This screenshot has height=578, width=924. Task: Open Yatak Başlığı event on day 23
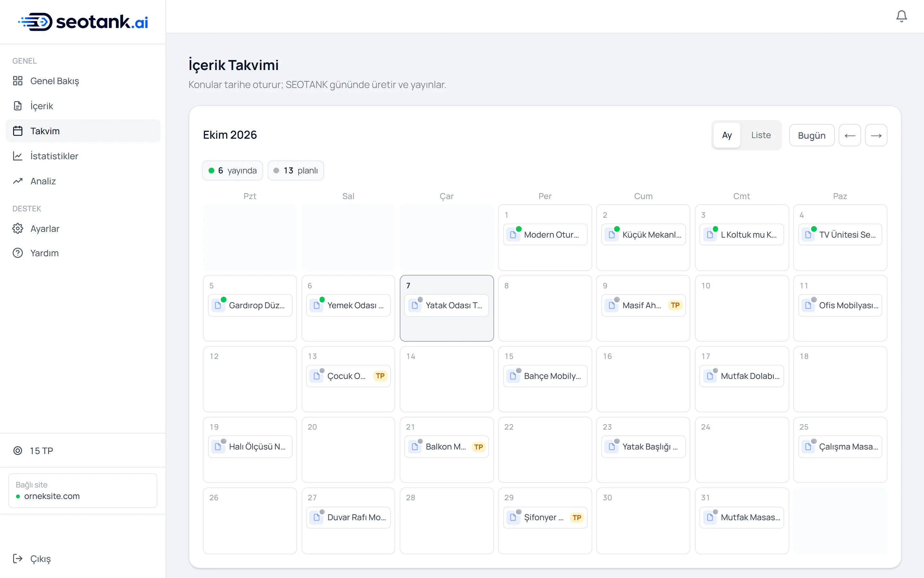point(643,447)
